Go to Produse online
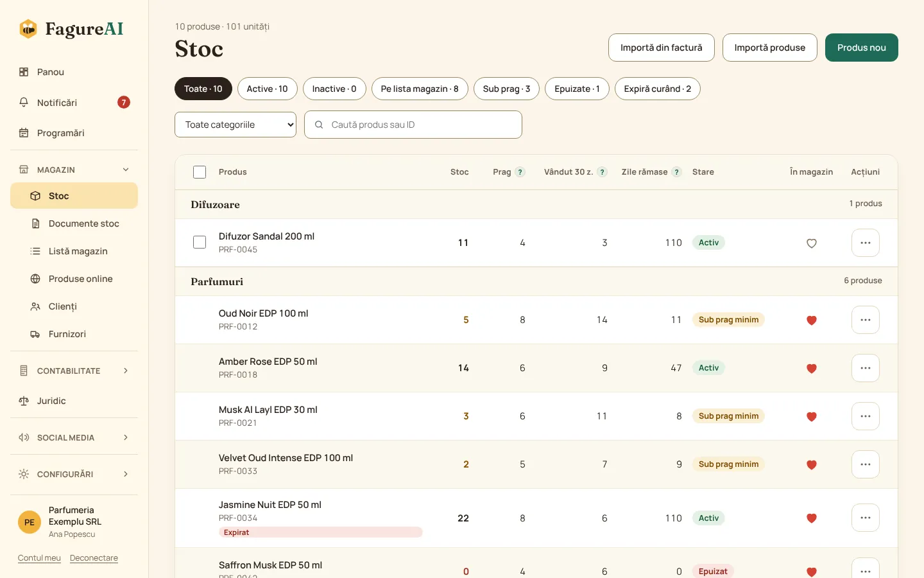The image size is (924, 578). 74,279
